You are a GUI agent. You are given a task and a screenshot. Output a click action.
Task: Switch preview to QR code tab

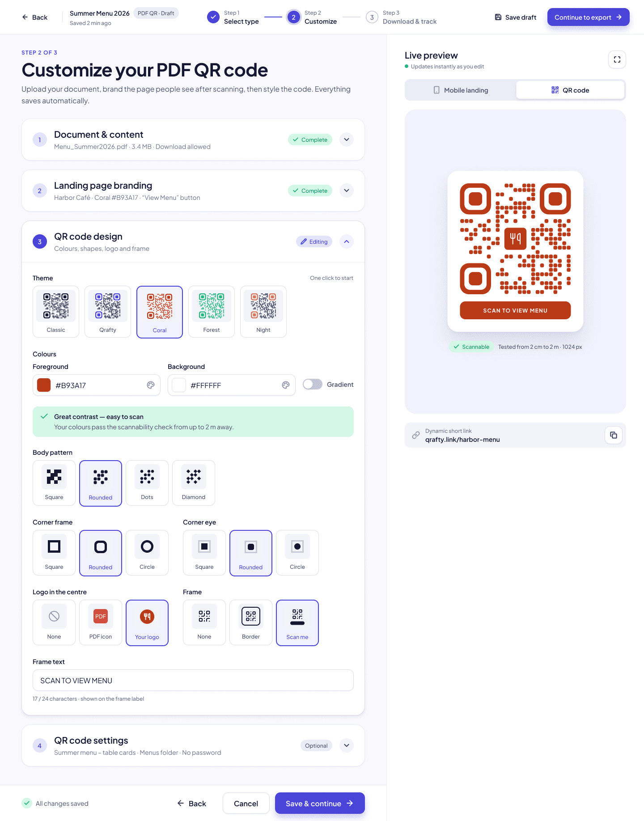[x=570, y=90]
